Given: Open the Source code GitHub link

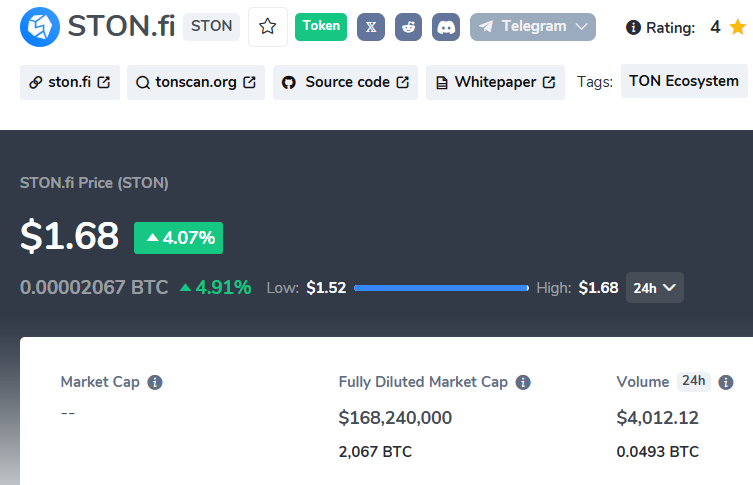Looking at the screenshot, I should tap(345, 83).
